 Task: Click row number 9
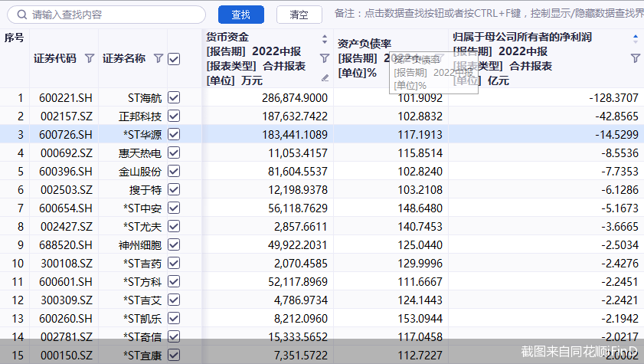point(21,245)
